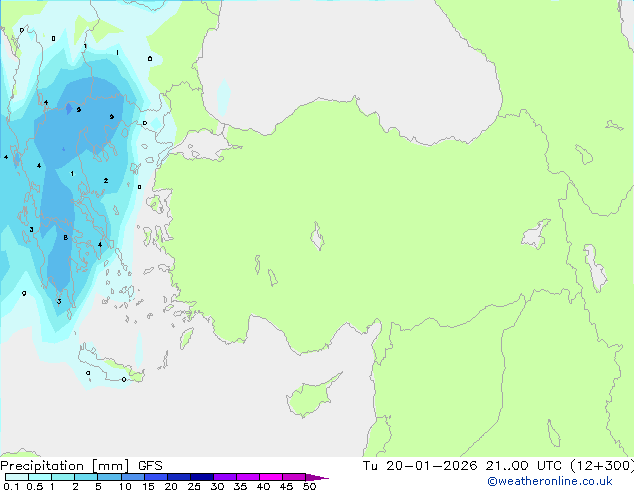
Task: Click the 30–35 mm purple legend swatch
Action: click(225, 477)
